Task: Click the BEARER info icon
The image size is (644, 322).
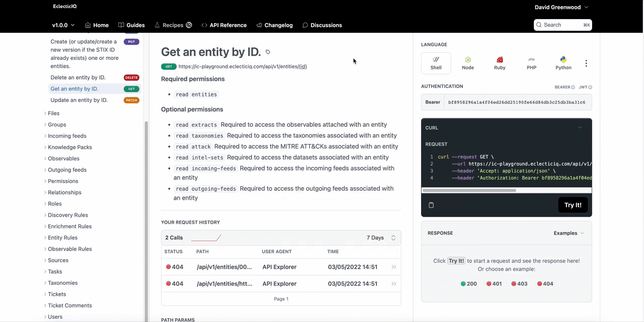Action: (573, 87)
